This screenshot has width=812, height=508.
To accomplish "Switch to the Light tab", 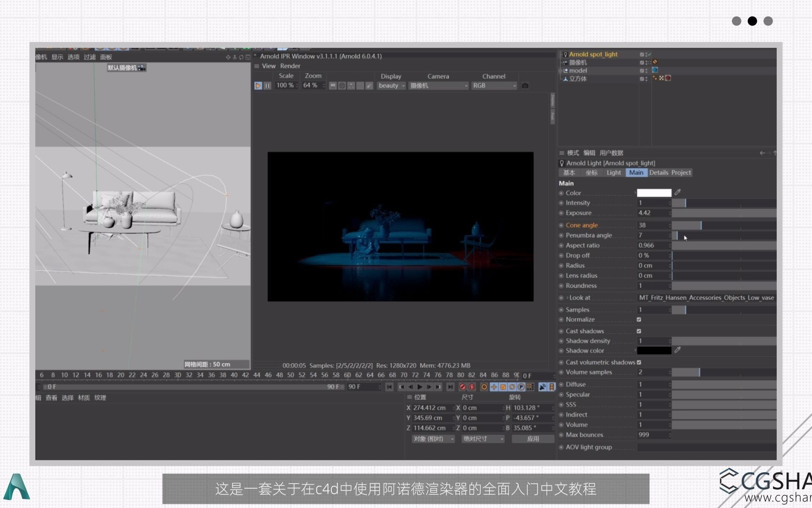I will pos(614,173).
